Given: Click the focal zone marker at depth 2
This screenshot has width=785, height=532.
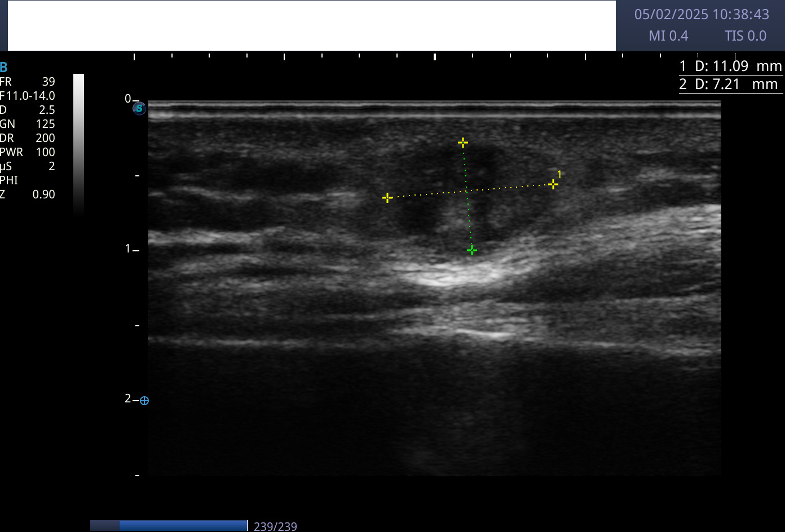Looking at the screenshot, I should (x=144, y=401).
